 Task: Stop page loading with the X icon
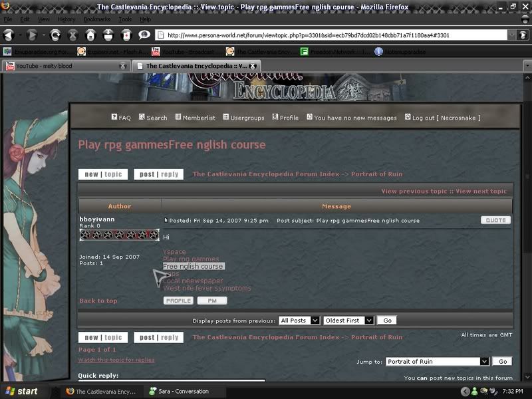pos(73,35)
